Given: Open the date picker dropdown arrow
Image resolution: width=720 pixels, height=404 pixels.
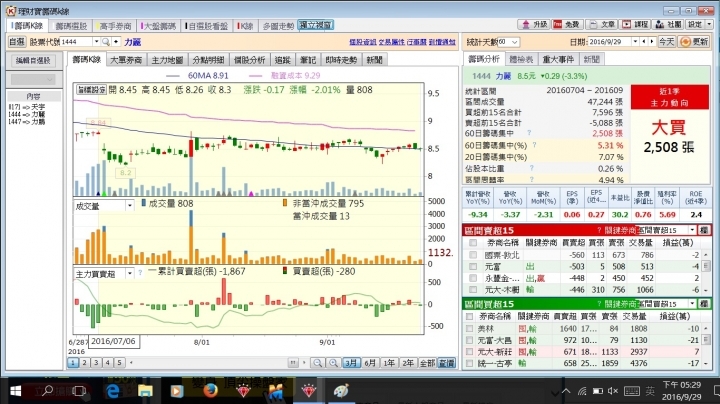Looking at the screenshot, I should 636,42.
